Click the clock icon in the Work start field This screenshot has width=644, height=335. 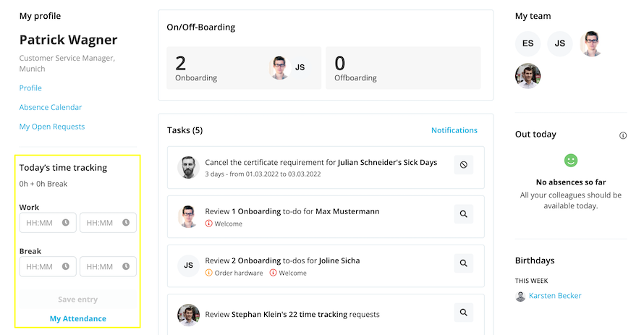[x=66, y=222]
